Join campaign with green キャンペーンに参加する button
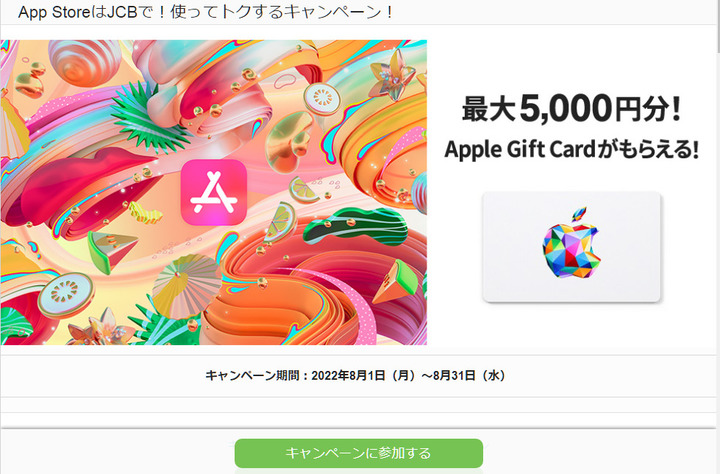The image size is (720, 474). point(359,453)
